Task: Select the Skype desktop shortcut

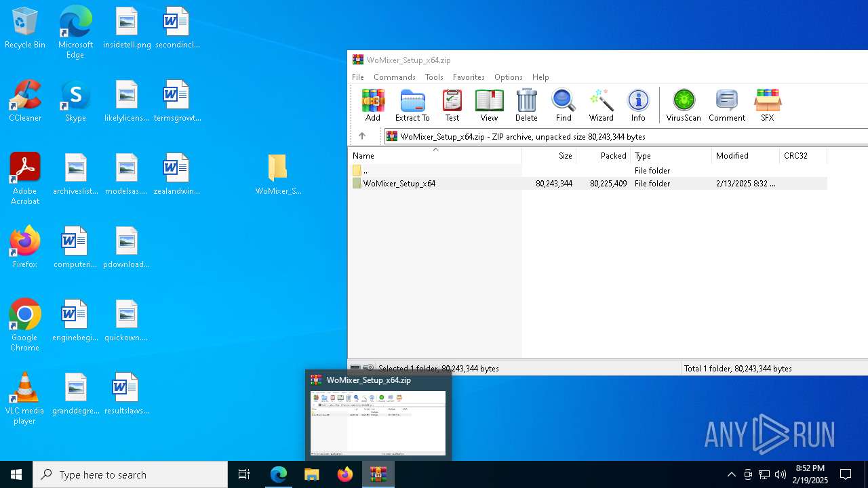Action: 75,102
